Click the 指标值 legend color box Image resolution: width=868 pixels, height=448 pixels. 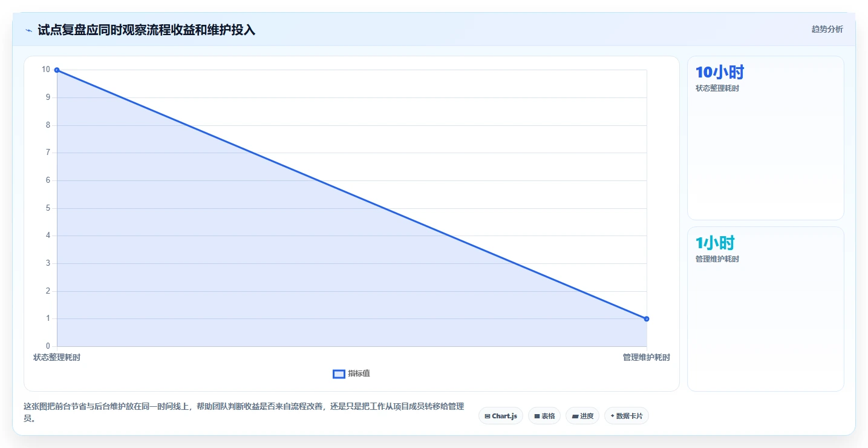coord(339,374)
